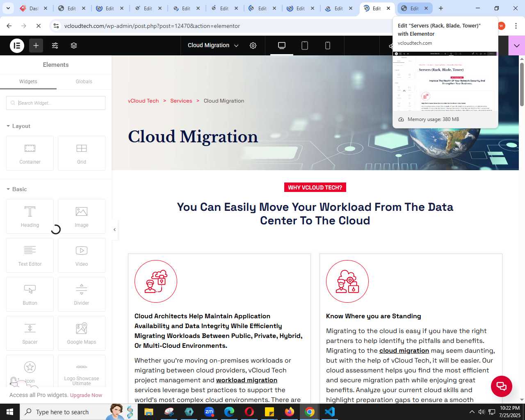The width and height of the screenshot is (525, 420).
Task: Open Zoom from taskbar
Action: [x=209, y=412]
